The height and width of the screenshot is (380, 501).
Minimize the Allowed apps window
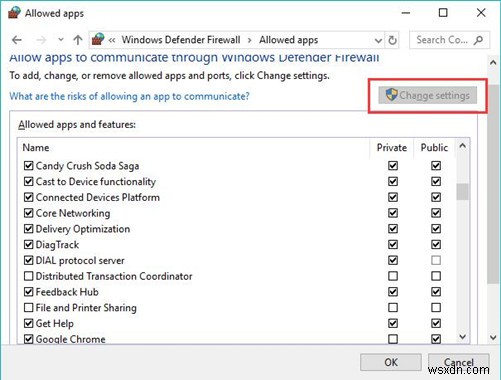(406, 13)
